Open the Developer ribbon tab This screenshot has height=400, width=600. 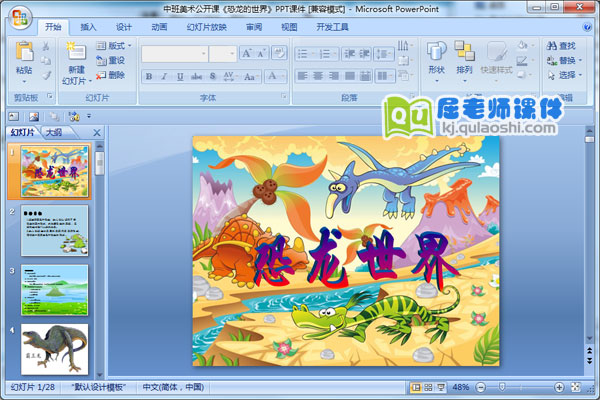point(332,27)
